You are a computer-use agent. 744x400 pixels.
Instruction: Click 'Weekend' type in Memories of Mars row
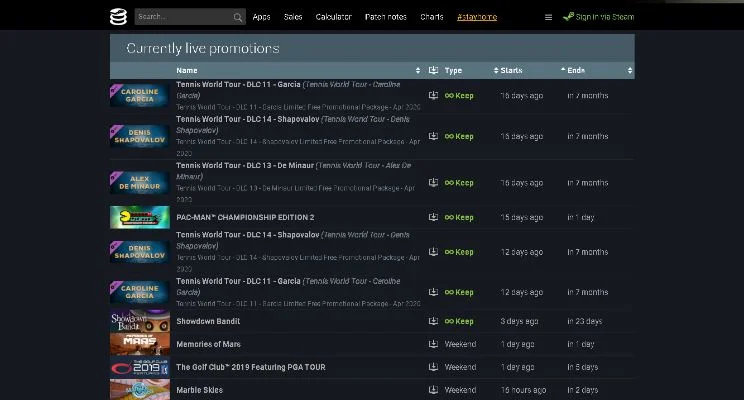click(460, 344)
